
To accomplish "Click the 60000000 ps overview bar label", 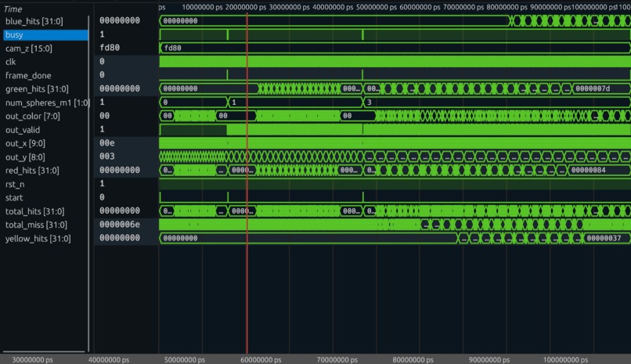I will click(261, 359).
